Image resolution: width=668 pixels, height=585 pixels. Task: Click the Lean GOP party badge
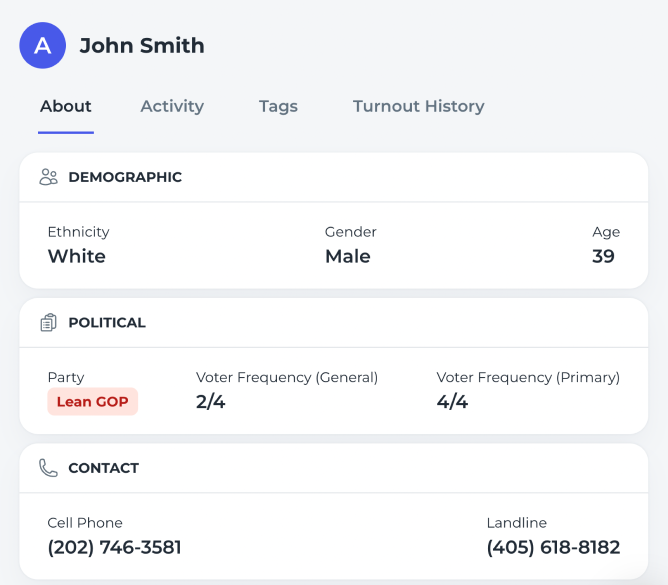92,402
